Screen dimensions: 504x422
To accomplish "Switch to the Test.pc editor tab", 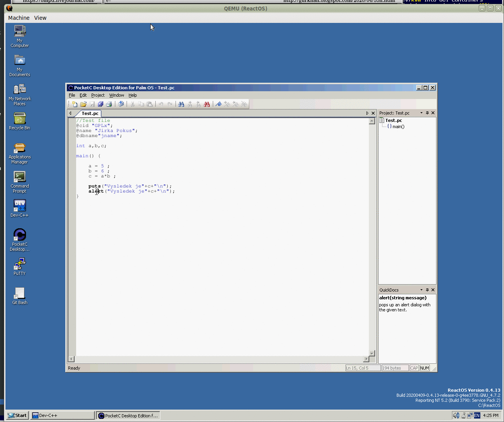I will [x=90, y=113].
